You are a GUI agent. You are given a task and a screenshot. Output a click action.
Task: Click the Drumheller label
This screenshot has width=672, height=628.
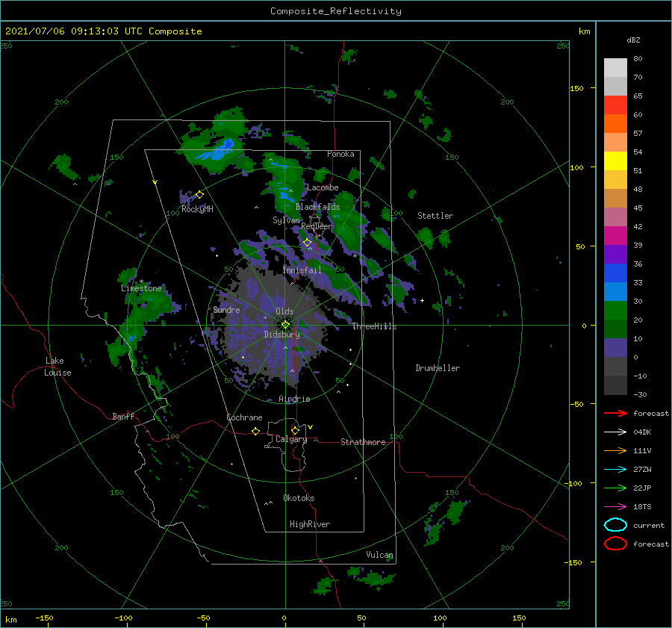coord(438,368)
